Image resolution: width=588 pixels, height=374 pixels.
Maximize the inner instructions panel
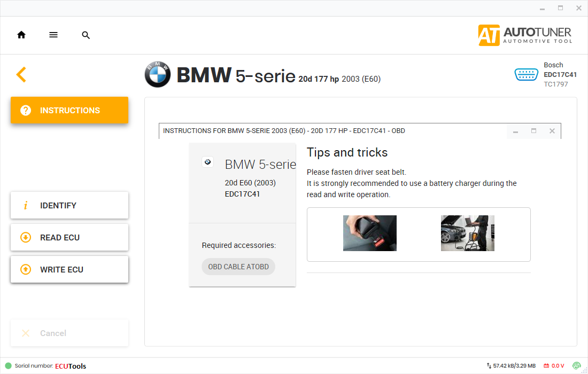point(533,131)
